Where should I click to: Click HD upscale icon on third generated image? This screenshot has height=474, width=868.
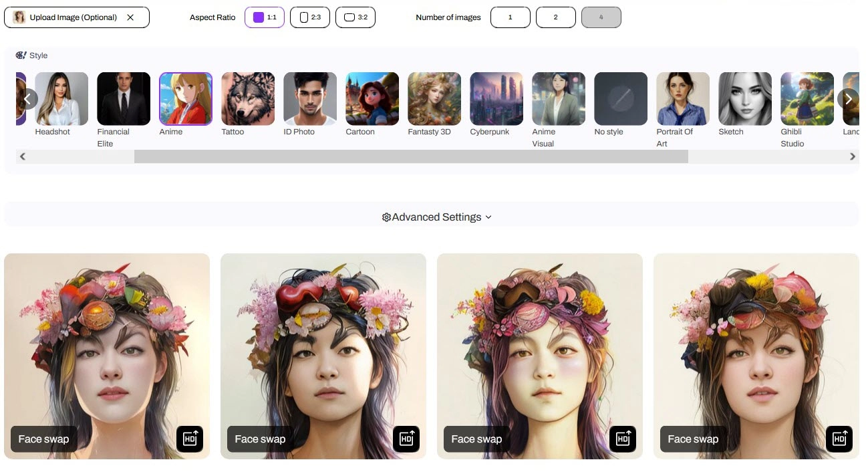[x=623, y=439]
